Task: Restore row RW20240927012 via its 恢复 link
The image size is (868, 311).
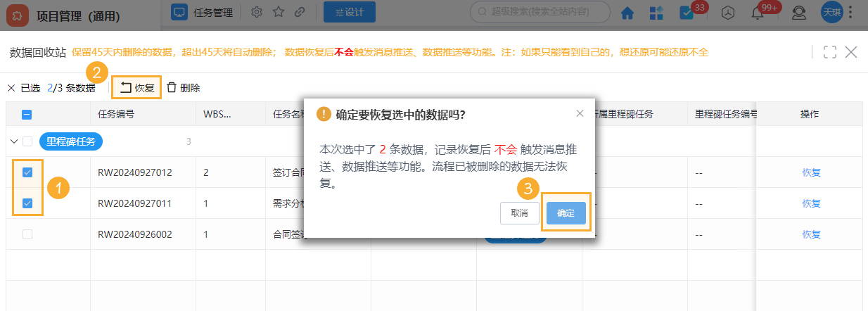Action: tap(812, 172)
